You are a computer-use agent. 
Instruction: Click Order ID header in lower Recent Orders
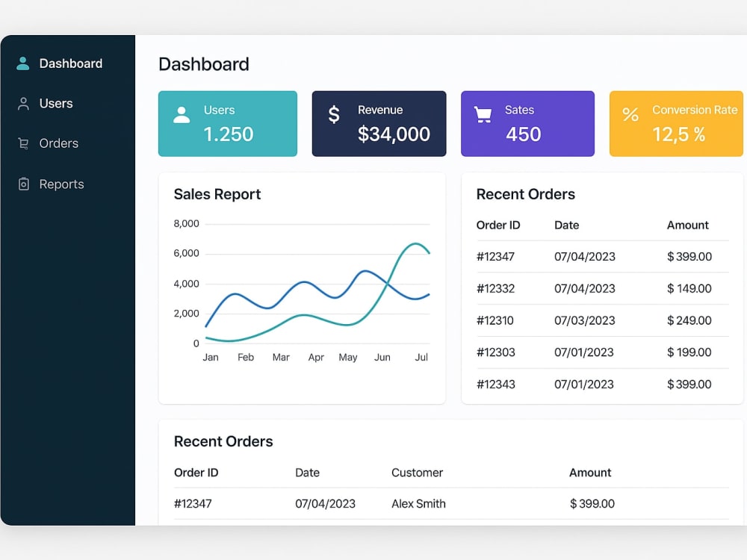196,473
